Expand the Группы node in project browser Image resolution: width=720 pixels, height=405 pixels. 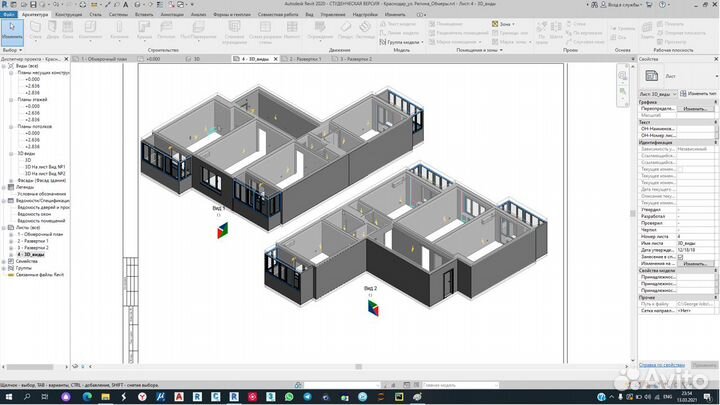tap(6, 268)
